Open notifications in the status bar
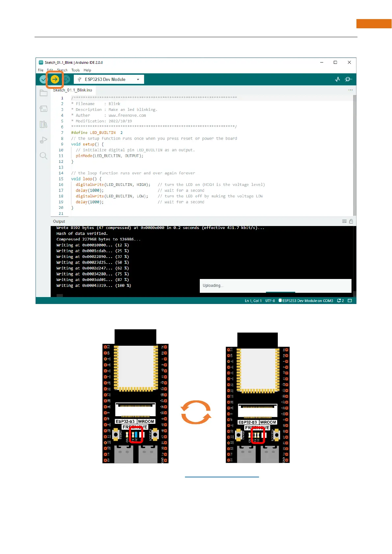 coord(340,301)
